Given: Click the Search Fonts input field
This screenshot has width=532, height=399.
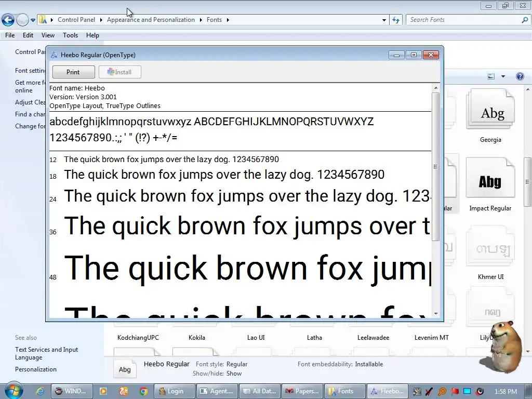Looking at the screenshot, I should tap(463, 20).
